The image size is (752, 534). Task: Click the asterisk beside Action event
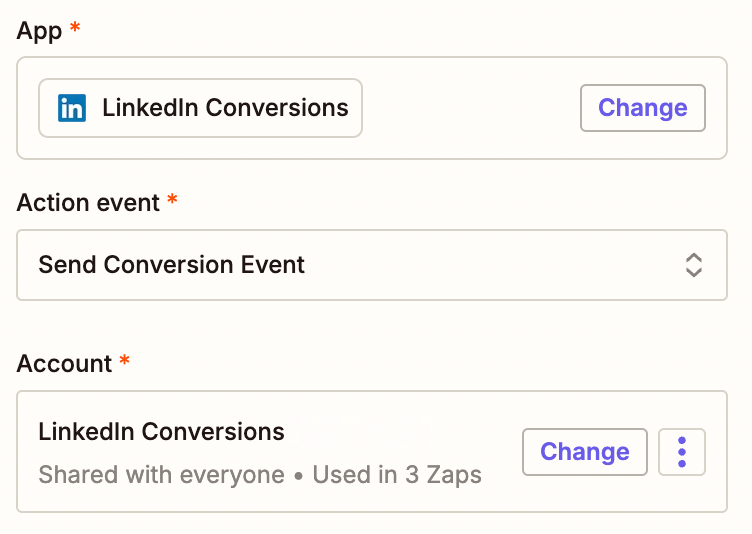(172, 200)
